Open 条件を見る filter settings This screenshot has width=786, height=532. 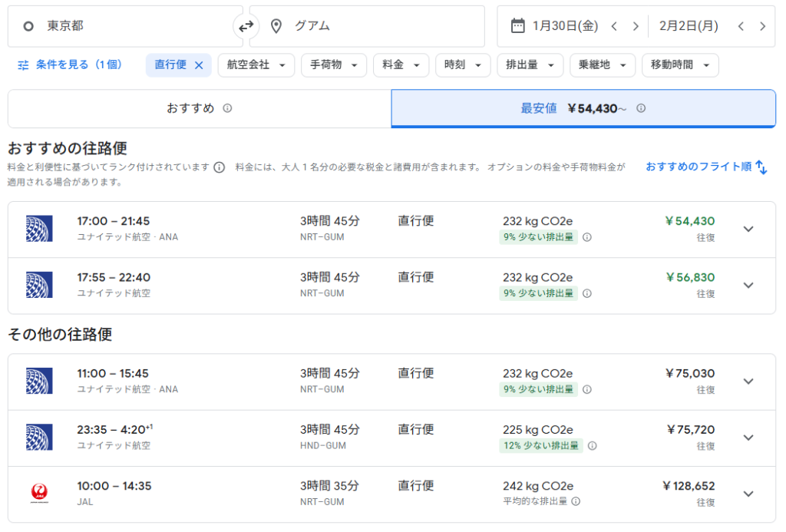pyautogui.click(x=70, y=65)
